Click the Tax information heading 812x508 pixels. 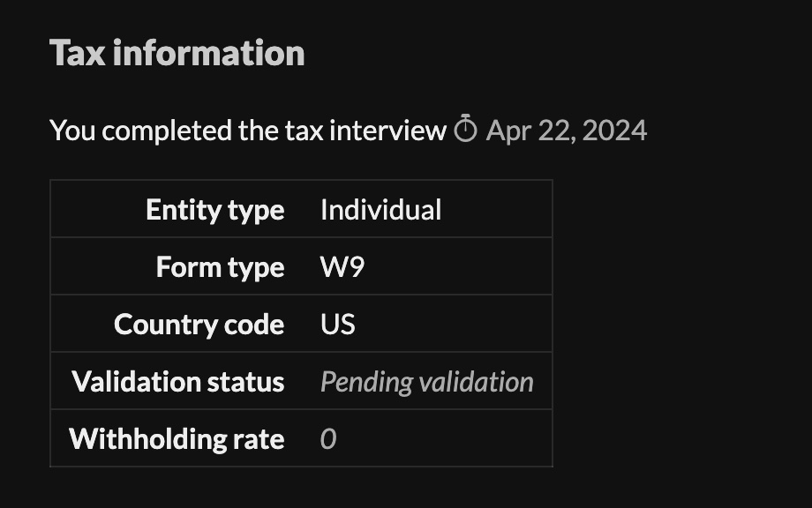click(x=177, y=53)
